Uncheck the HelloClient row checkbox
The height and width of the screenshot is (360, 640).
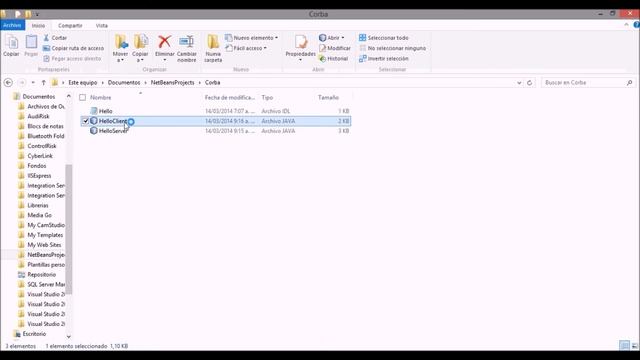pyautogui.click(x=85, y=121)
